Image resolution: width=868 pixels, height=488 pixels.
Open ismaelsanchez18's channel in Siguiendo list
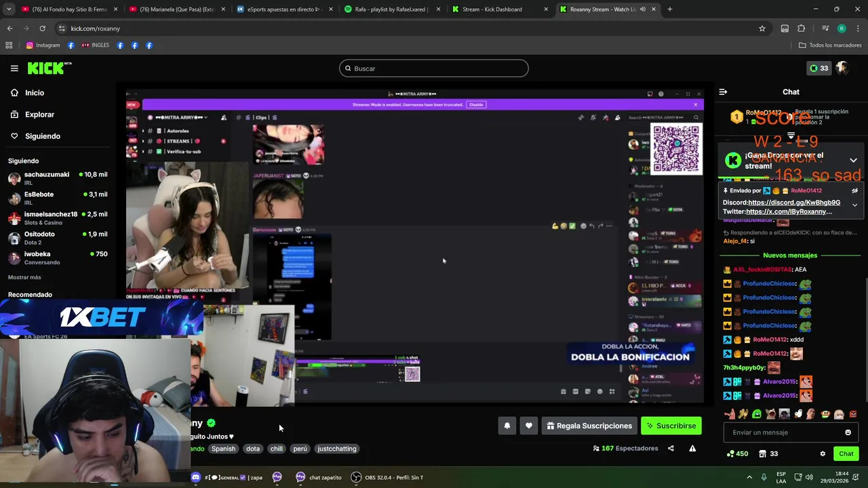point(58,218)
